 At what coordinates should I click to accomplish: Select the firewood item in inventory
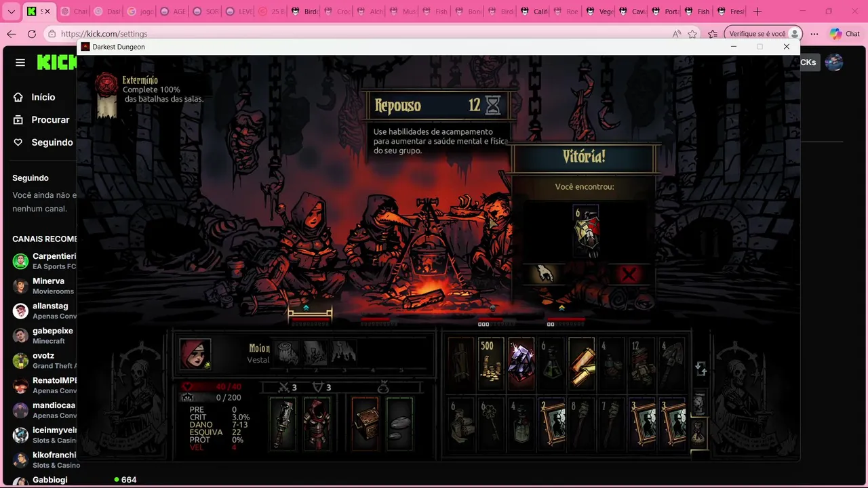click(461, 363)
